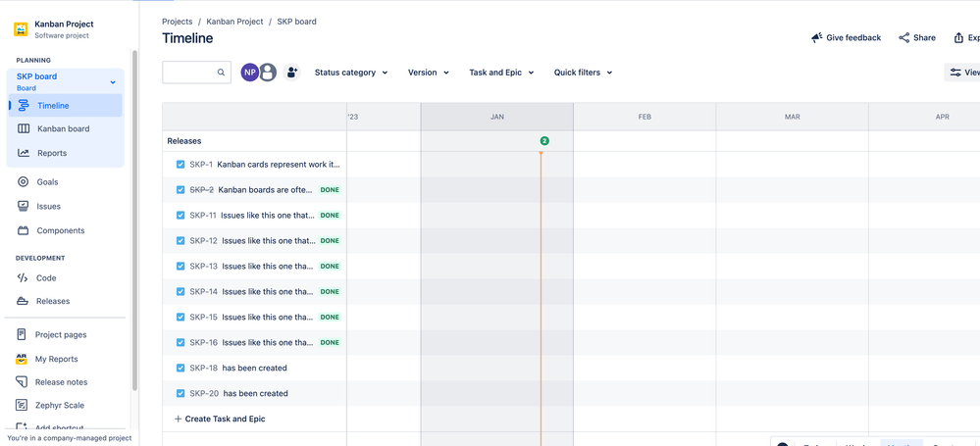Open the Zephyr Scale icon
The image size is (980, 446).
[x=22, y=405]
